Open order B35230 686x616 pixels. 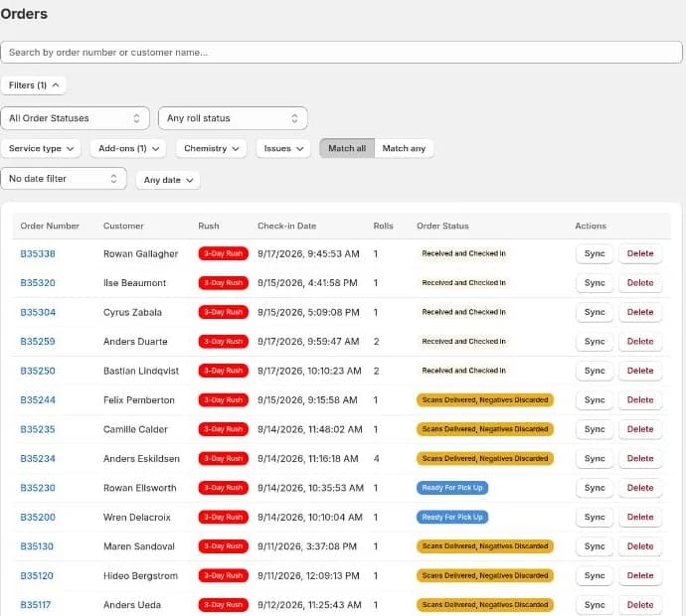click(x=38, y=488)
